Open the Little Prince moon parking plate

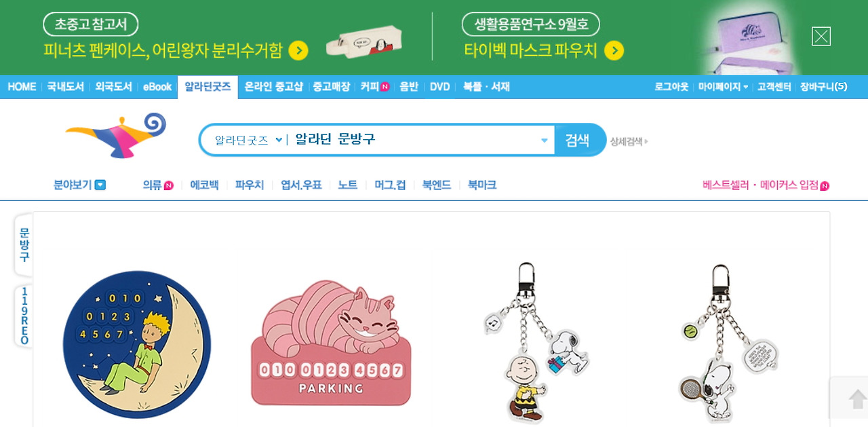tap(137, 344)
